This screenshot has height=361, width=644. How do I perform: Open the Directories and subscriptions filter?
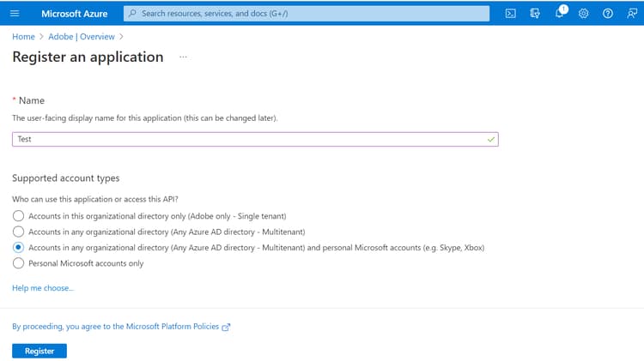click(x=534, y=14)
